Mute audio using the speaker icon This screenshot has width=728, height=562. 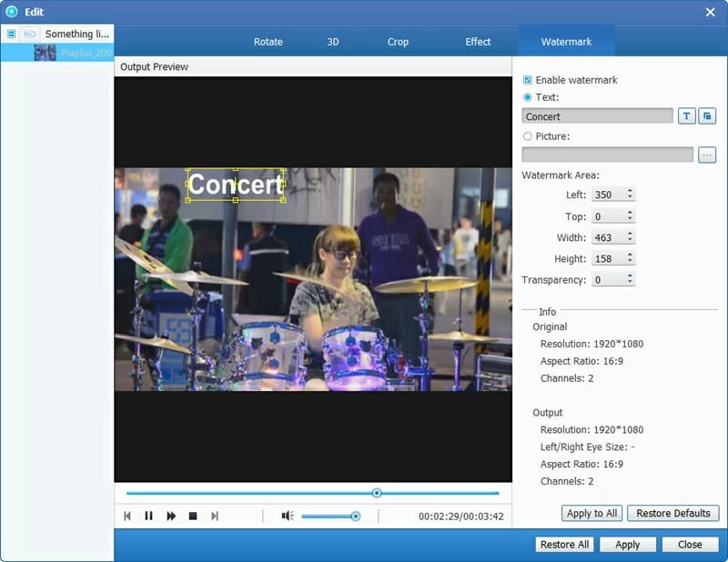click(x=288, y=516)
